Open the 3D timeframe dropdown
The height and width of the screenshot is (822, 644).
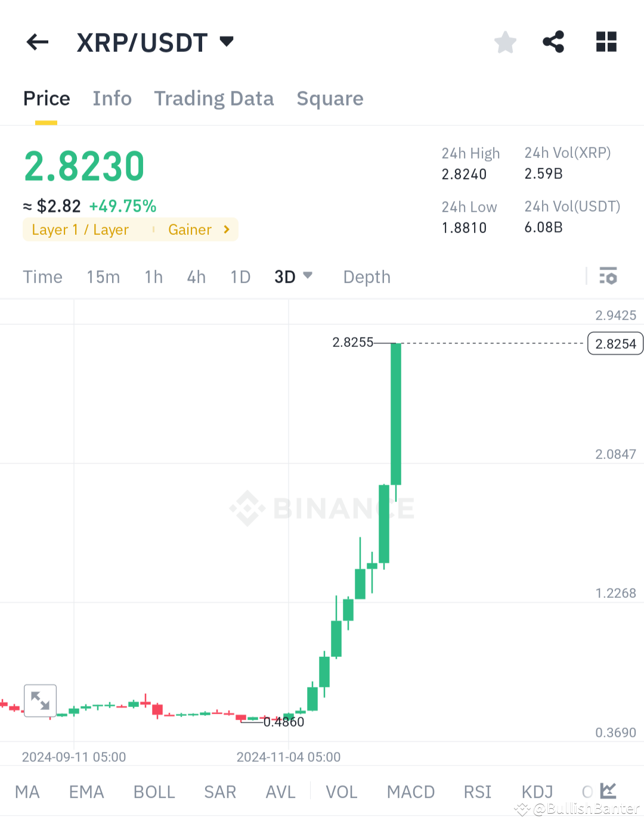point(293,276)
